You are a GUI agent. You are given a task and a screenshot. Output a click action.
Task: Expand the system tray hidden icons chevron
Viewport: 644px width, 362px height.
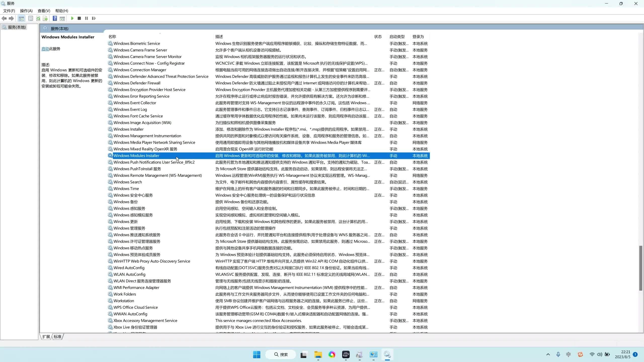[548, 354]
